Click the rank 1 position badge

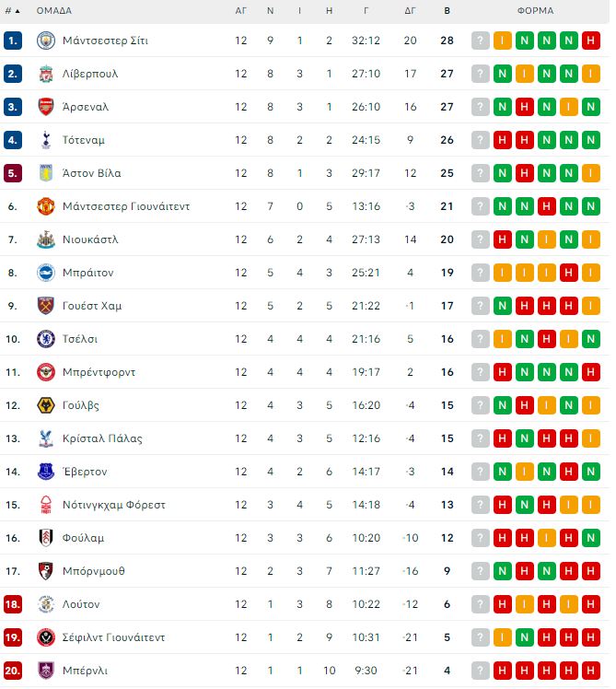click(x=13, y=41)
